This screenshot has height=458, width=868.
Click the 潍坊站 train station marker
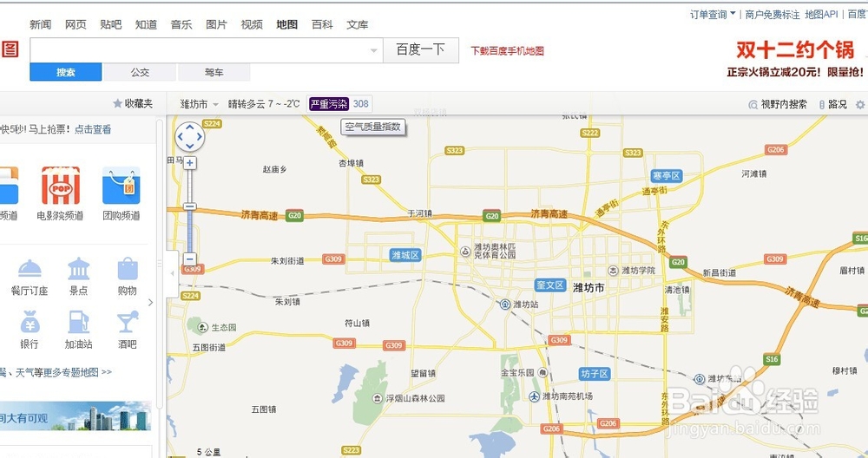[x=505, y=304]
